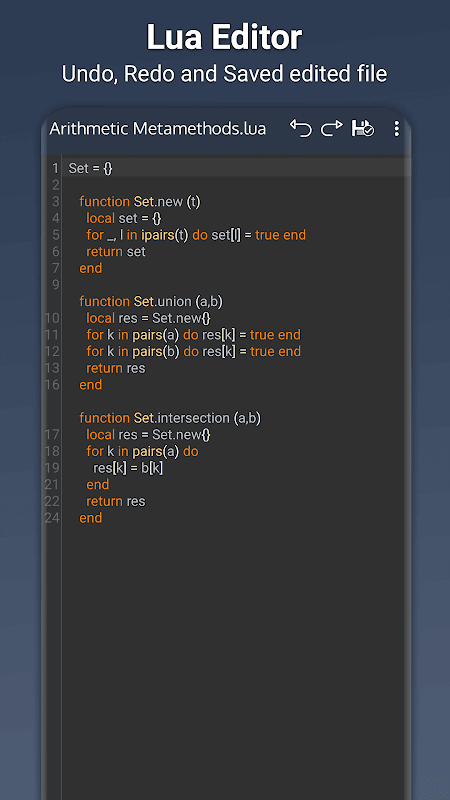Screen dimensions: 450x800
Task: Click line number 24 in the gutter
Action: [x=52, y=518]
